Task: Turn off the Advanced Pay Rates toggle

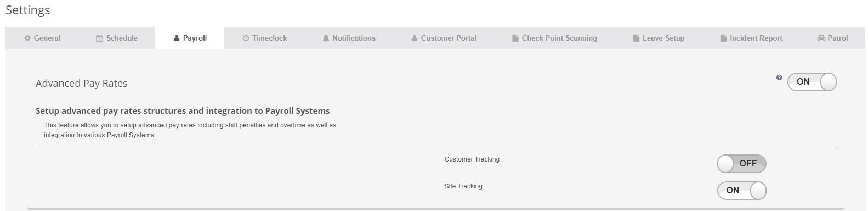Action: point(812,82)
